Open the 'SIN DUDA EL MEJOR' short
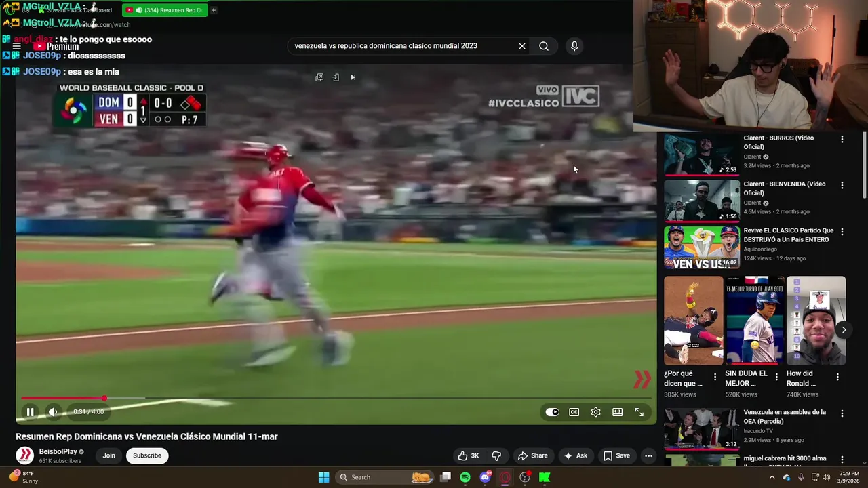The image size is (868, 488). coord(755,320)
